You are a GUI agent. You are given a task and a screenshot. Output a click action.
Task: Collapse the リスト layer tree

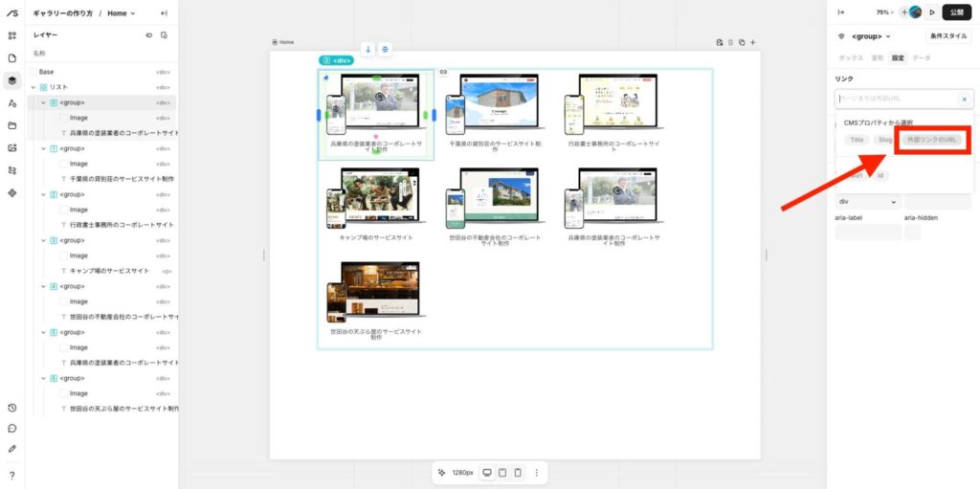[33, 87]
